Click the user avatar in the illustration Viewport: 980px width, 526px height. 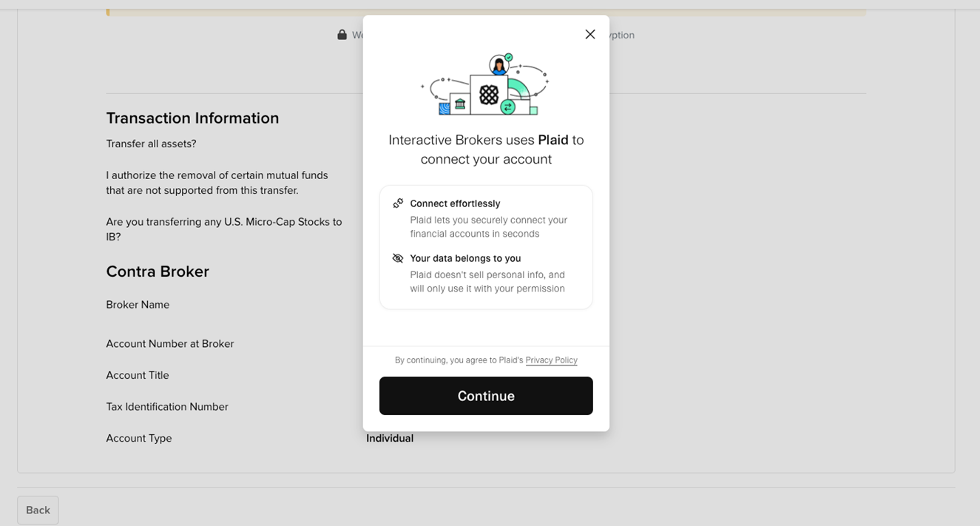pyautogui.click(x=499, y=66)
